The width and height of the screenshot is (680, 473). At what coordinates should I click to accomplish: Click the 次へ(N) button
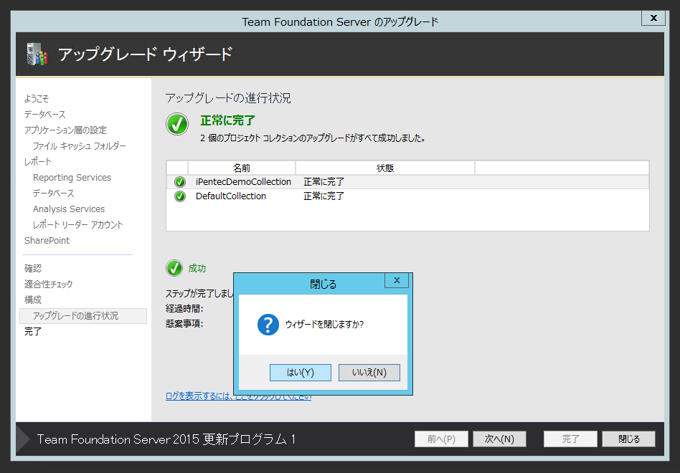pos(499,439)
